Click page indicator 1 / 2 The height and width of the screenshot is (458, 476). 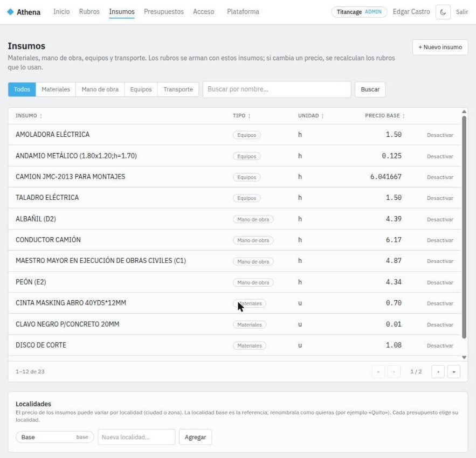click(416, 371)
